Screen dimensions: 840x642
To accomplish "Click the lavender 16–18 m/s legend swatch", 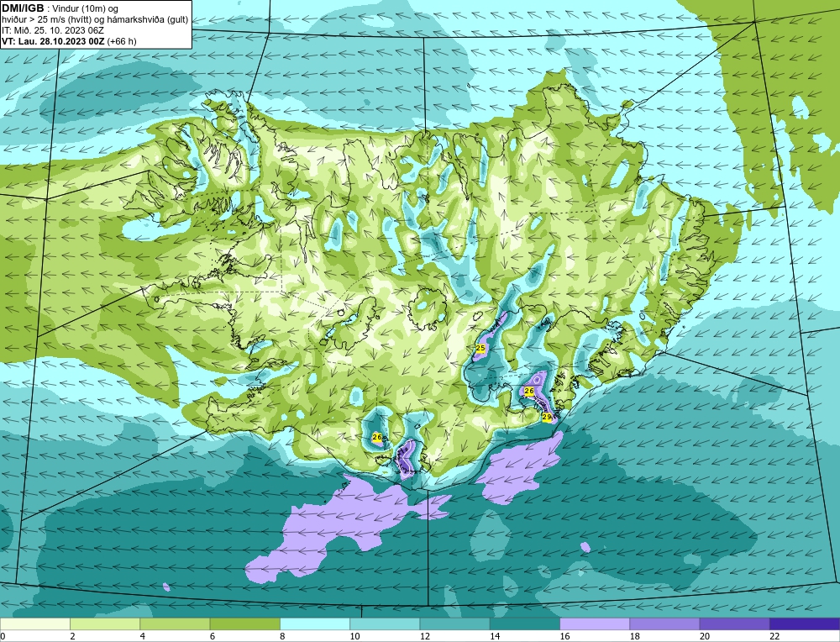I will point(595,624).
